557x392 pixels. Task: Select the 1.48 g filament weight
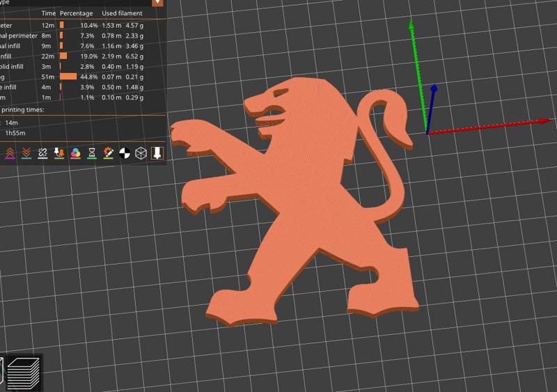pyautogui.click(x=134, y=87)
